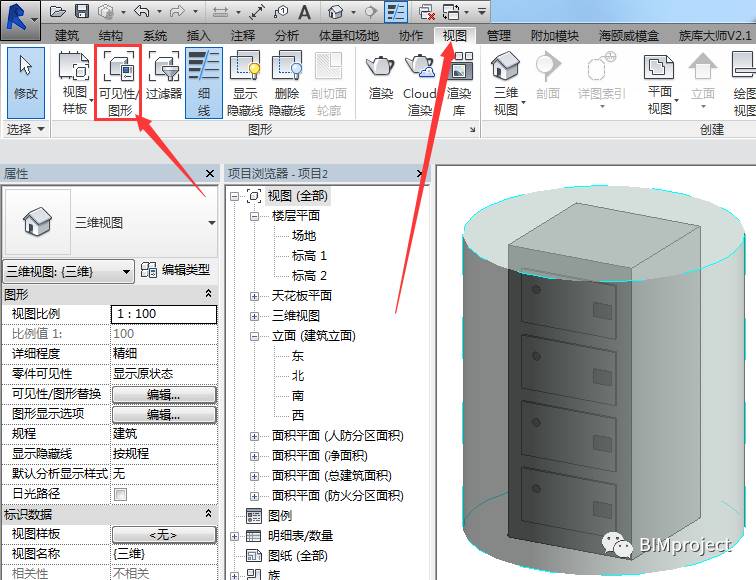The image size is (756, 580).
Task: Open the Filters (过滤器) tool
Action: pos(164,77)
